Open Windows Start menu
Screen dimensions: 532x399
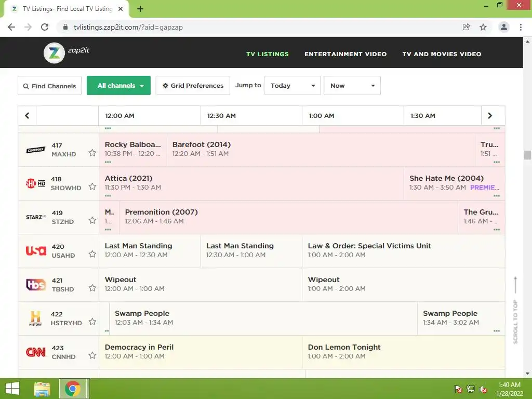[12, 389]
